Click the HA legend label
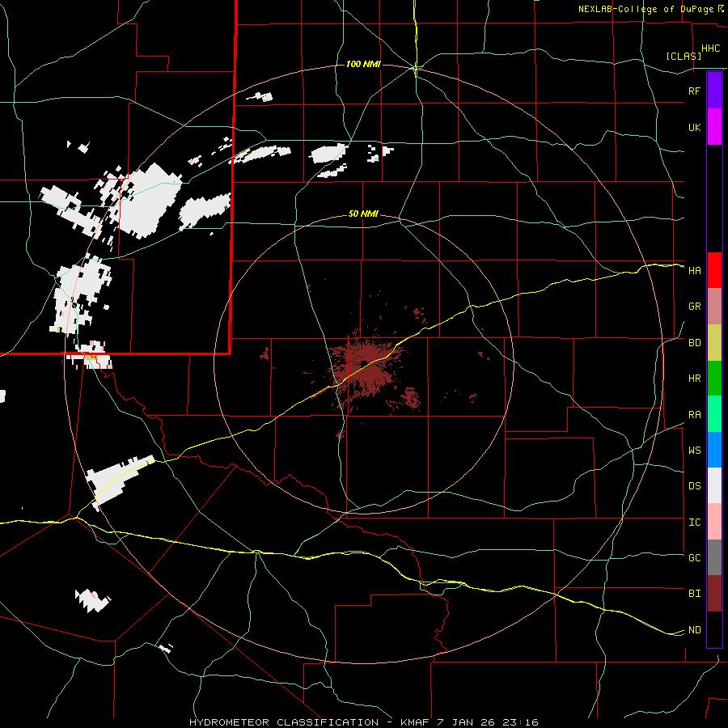 click(x=694, y=270)
